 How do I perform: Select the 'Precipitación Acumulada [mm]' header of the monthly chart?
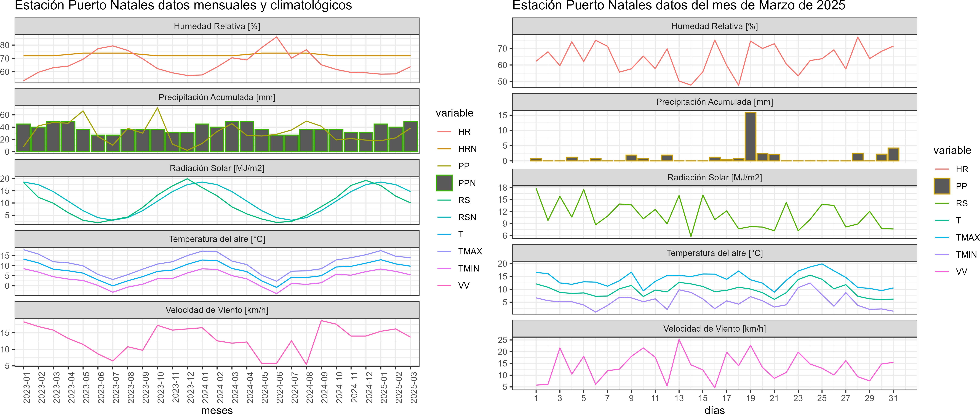pos(217,97)
